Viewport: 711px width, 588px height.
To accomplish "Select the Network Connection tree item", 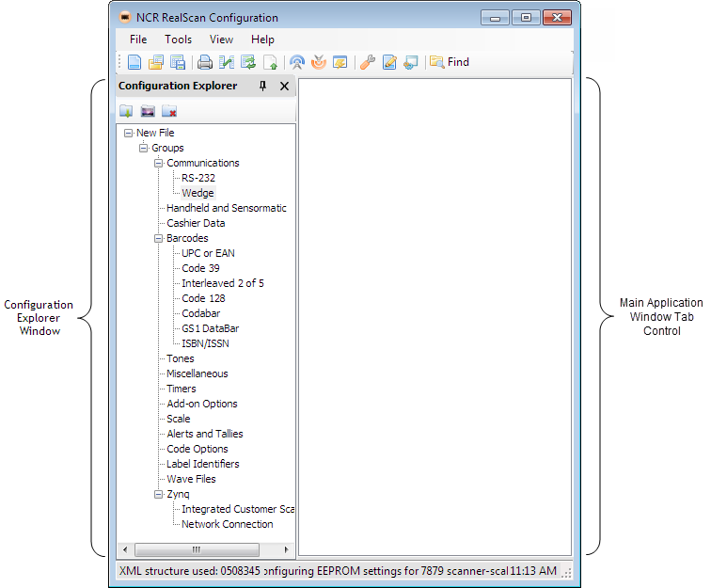I will tap(228, 524).
